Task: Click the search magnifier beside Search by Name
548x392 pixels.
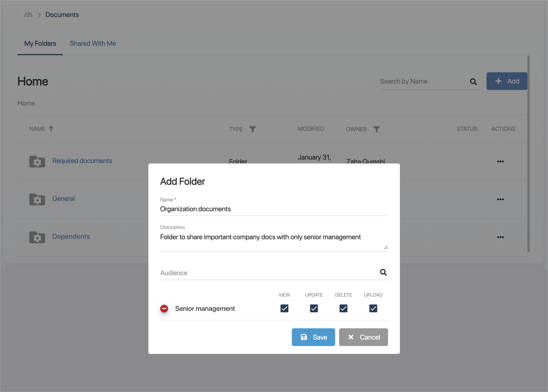Action: (x=473, y=82)
